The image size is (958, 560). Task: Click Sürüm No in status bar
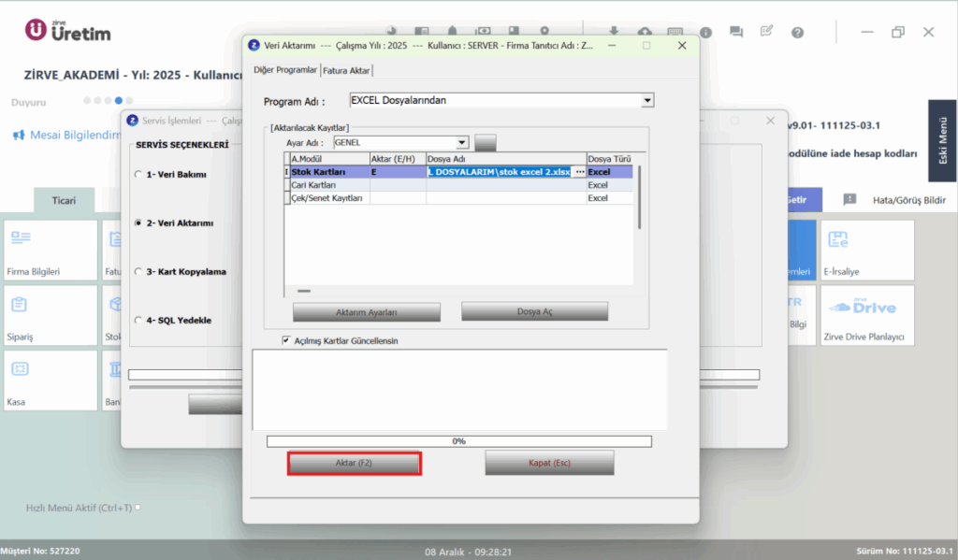tap(905, 551)
